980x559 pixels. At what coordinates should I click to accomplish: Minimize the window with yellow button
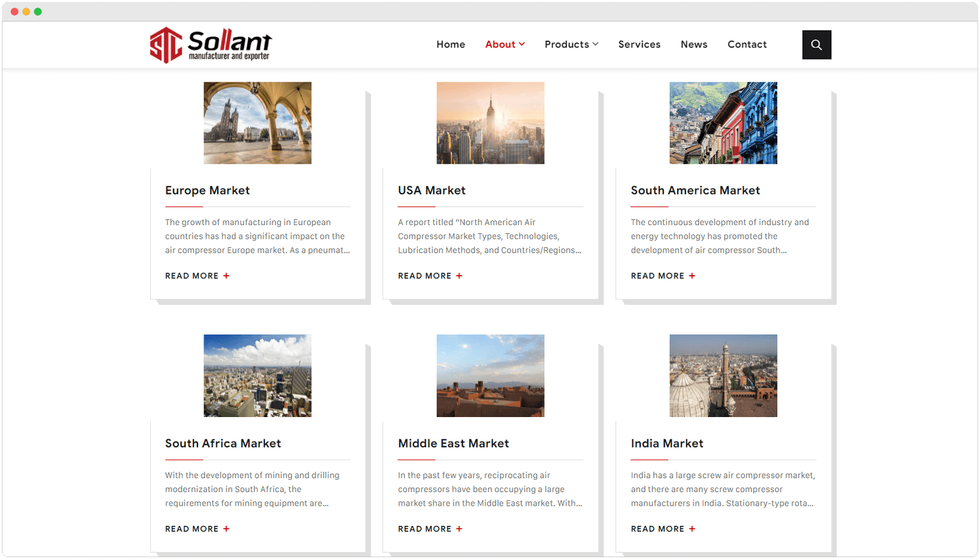(26, 11)
